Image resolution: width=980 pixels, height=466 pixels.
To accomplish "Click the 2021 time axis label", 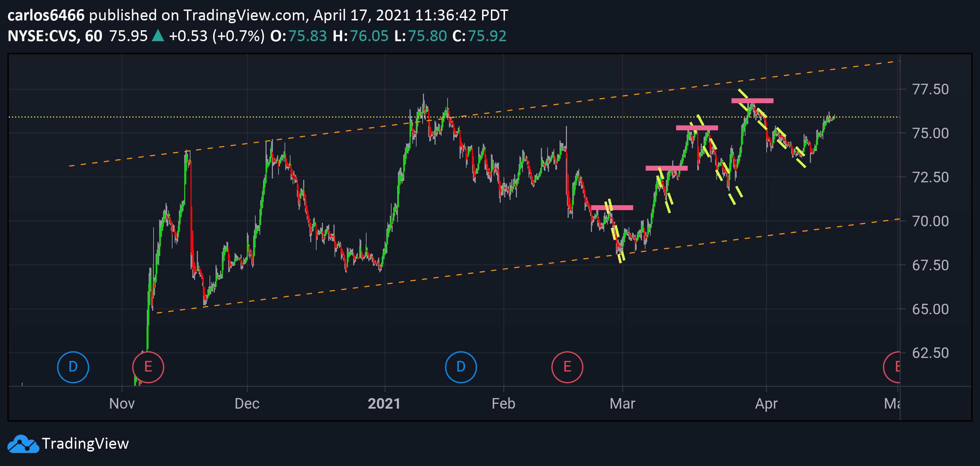I will 384,403.
